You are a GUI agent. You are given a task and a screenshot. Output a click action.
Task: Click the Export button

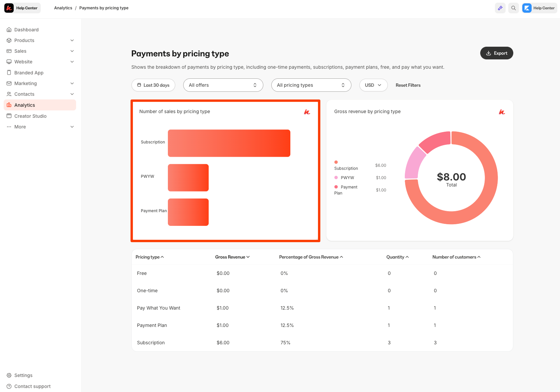pos(497,53)
